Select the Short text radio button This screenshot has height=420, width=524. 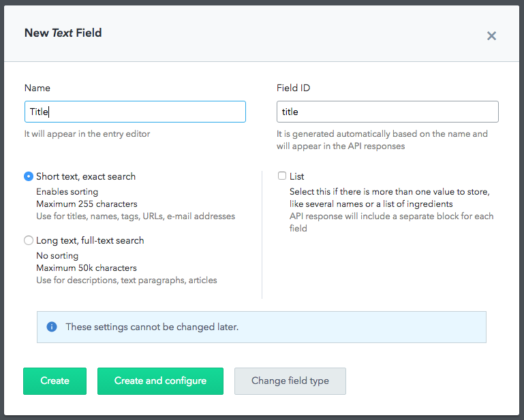coord(29,176)
